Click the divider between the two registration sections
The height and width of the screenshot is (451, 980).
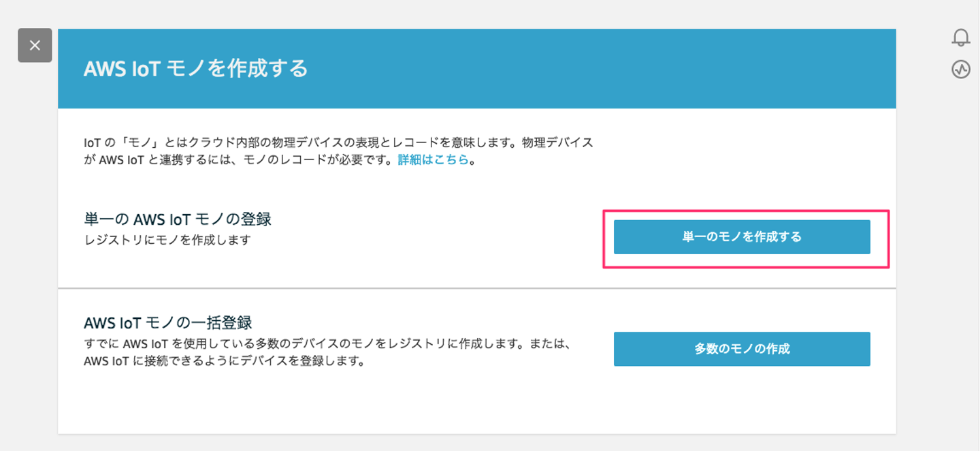[476, 288]
